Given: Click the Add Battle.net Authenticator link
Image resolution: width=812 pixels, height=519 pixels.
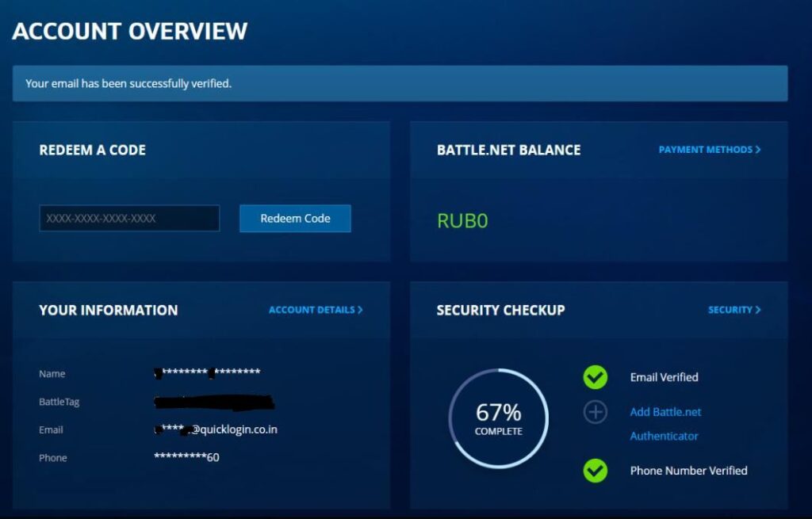Looking at the screenshot, I should pos(665,424).
